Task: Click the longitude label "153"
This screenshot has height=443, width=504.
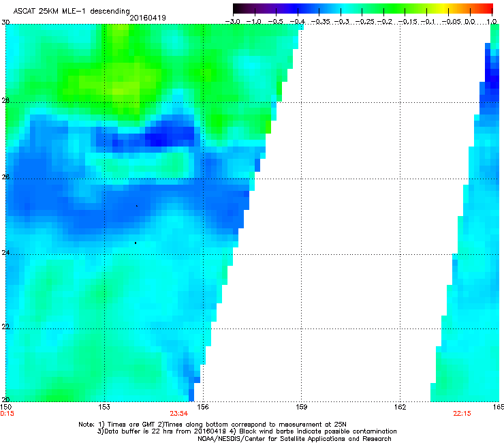Action: pyautogui.click(x=104, y=407)
